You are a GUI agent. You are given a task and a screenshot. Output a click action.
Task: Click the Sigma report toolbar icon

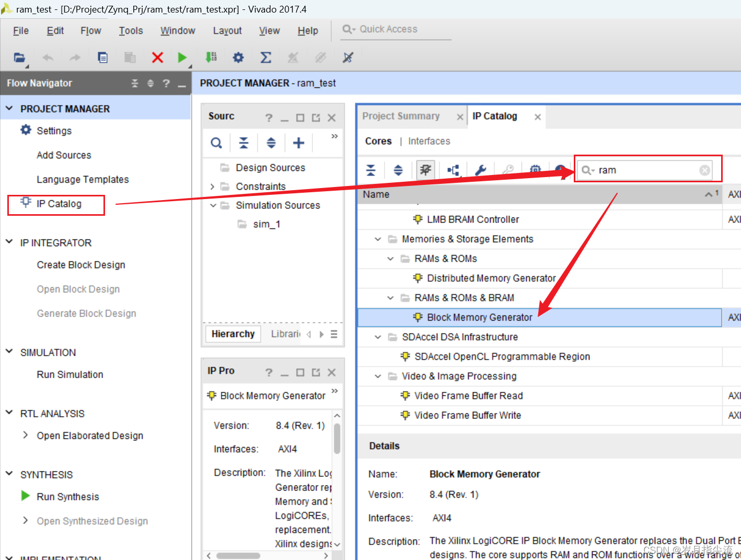266,57
